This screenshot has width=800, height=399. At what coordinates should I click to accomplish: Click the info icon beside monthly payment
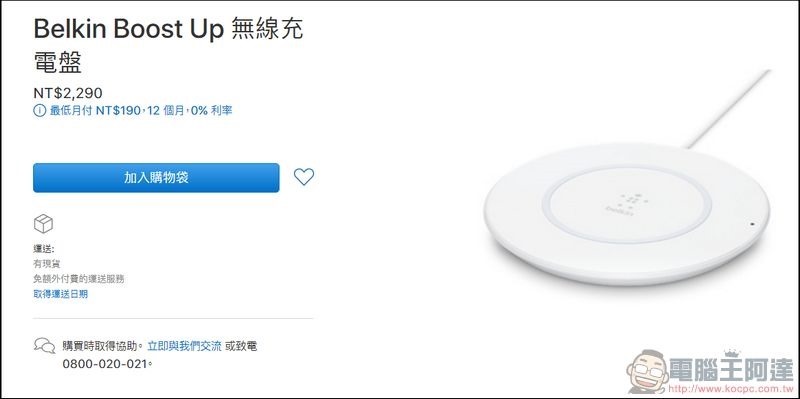(39, 110)
